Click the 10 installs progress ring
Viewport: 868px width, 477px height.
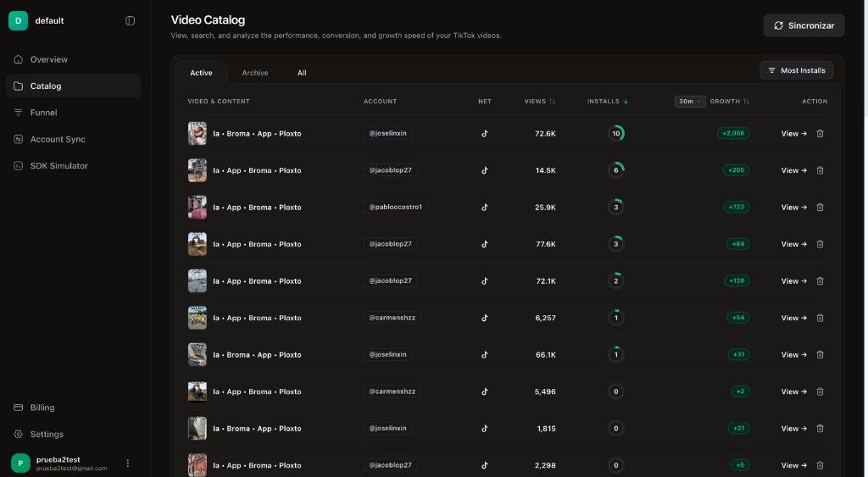point(616,133)
